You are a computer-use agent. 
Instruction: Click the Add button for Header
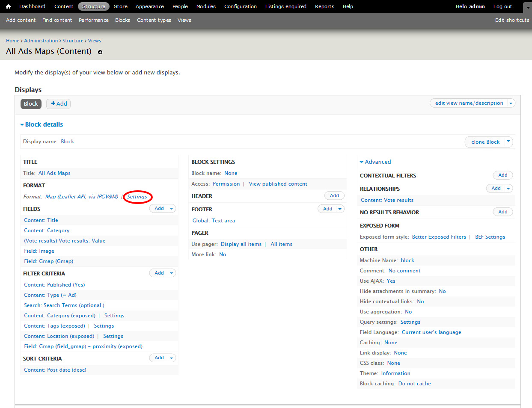click(x=334, y=195)
